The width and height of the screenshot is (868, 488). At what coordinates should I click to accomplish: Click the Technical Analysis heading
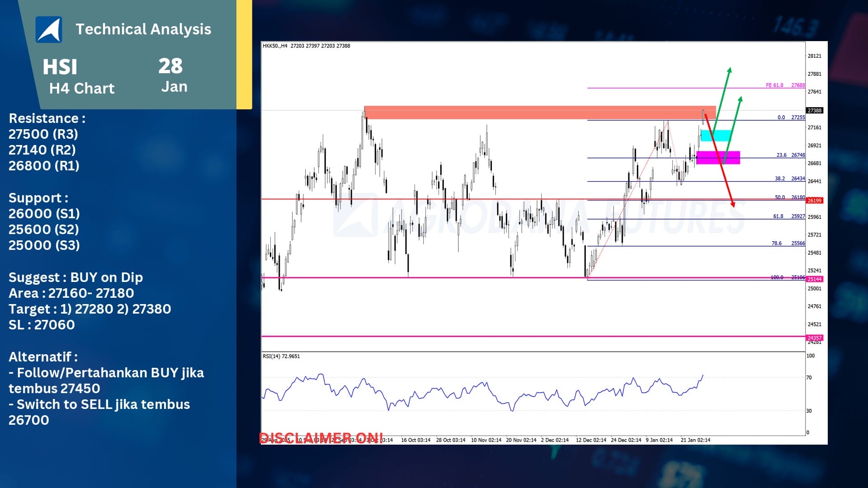pyautogui.click(x=143, y=29)
